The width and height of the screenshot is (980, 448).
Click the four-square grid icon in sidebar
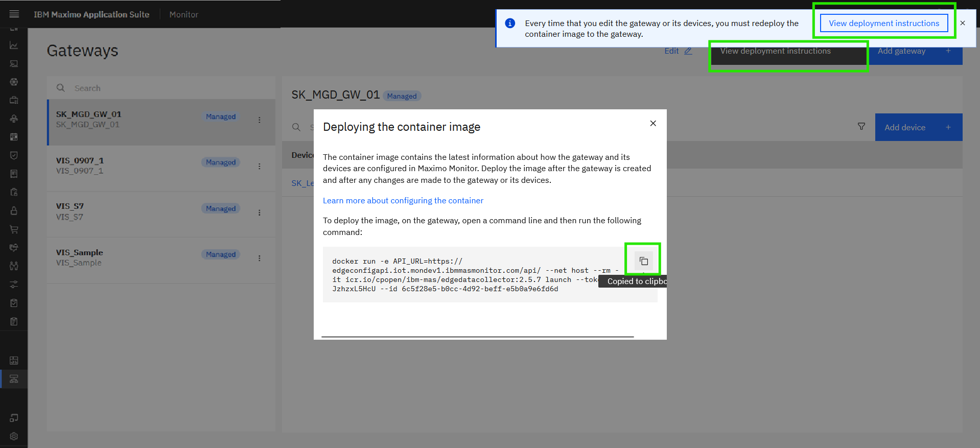[14, 137]
